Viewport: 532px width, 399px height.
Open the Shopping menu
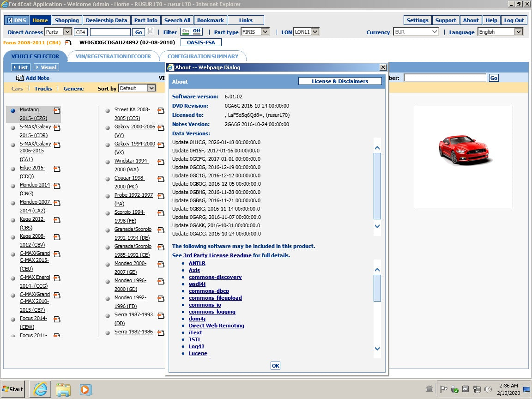point(66,20)
